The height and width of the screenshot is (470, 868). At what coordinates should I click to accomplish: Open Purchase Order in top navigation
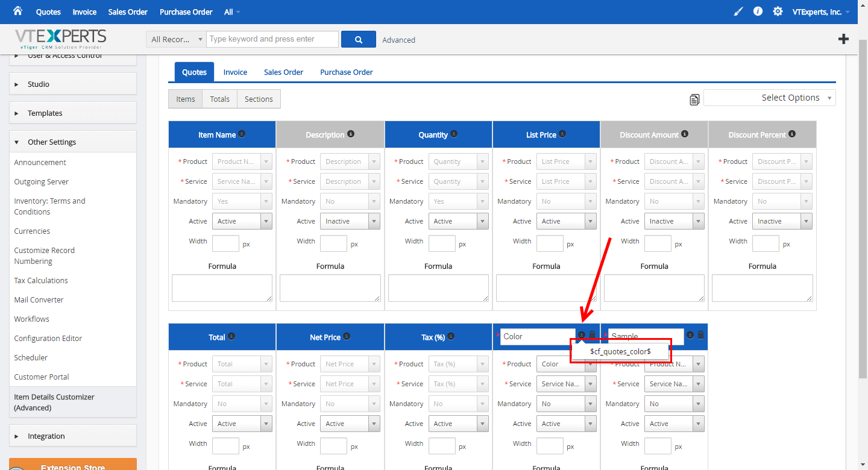(x=186, y=11)
